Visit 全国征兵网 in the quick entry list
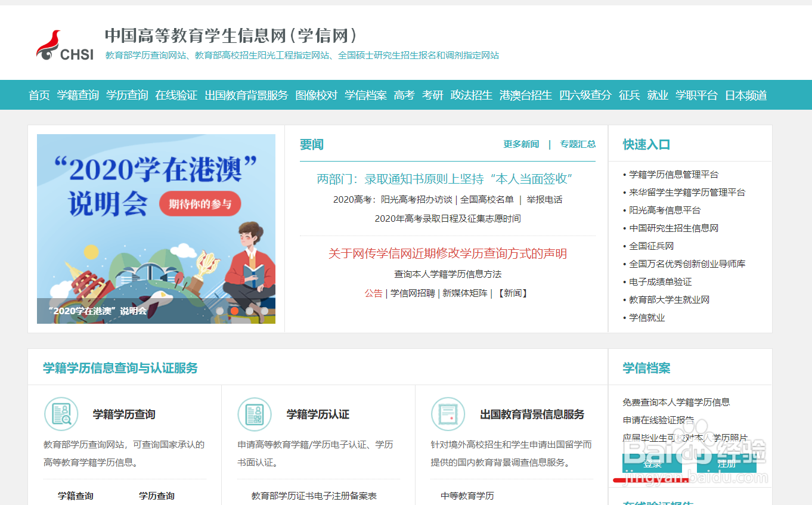This screenshot has width=812, height=505. [x=651, y=246]
